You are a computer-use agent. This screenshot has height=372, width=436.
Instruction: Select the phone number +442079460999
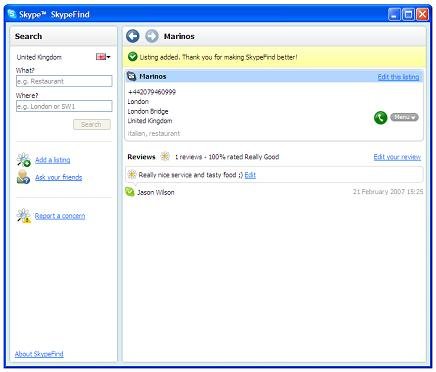[152, 92]
